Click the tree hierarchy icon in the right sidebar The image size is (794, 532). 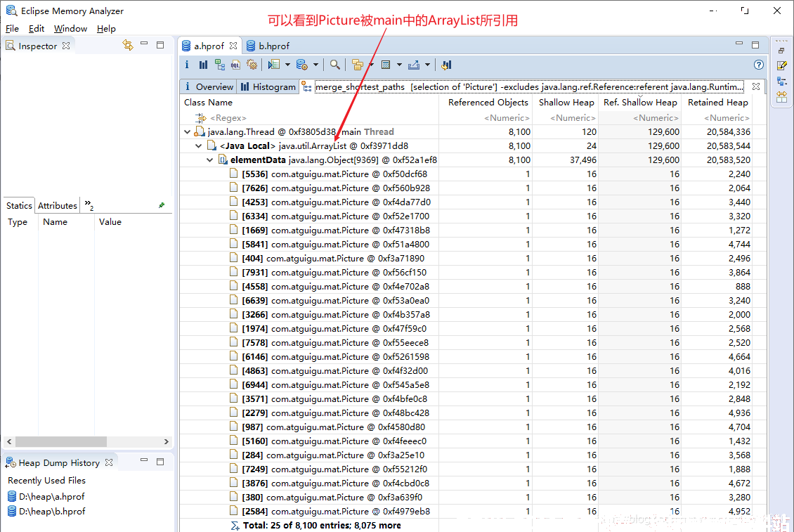tap(781, 81)
